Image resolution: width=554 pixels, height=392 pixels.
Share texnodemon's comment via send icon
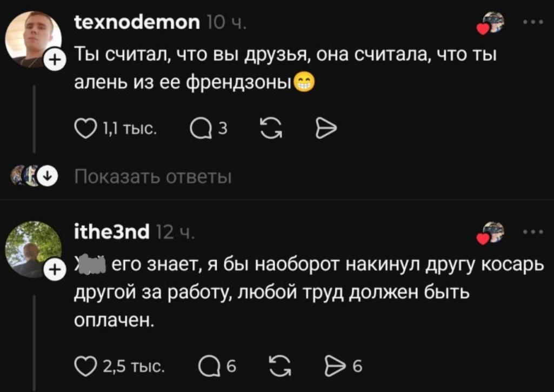pyautogui.click(x=326, y=129)
